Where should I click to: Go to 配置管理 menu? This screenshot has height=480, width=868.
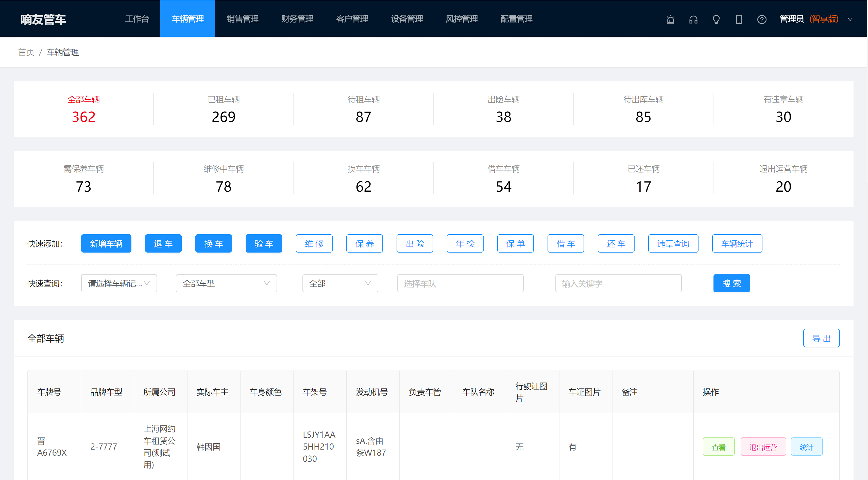coord(517,19)
